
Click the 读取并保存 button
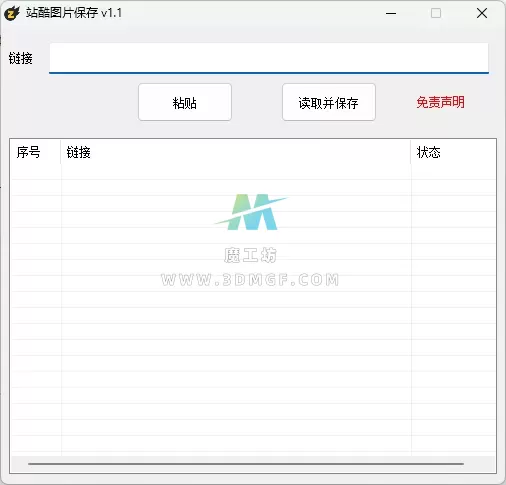(x=329, y=102)
